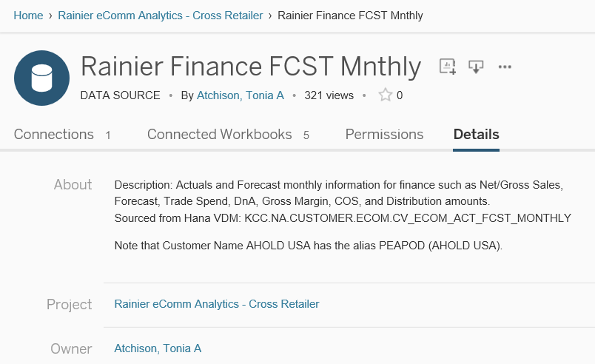Open the Cross Retailer project breadcrumb link
The height and width of the screenshot is (364, 595).
pos(161,16)
